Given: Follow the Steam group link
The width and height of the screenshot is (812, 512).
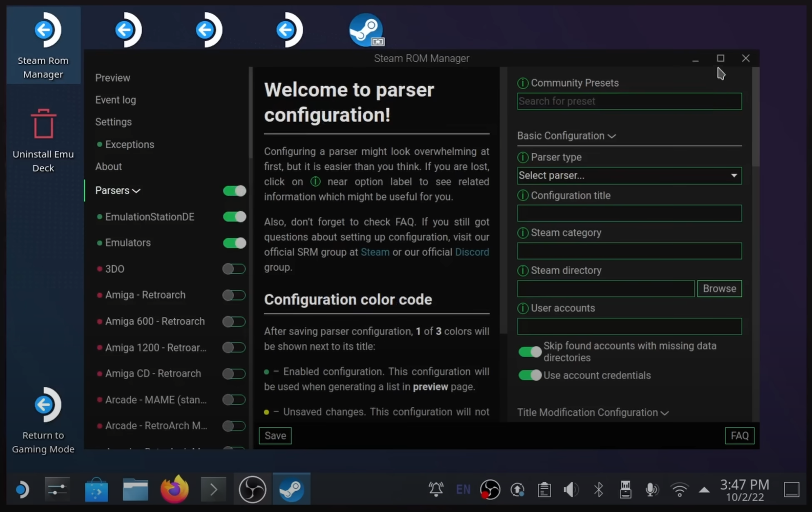Looking at the screenshot, I should click(x=375, y=252).
